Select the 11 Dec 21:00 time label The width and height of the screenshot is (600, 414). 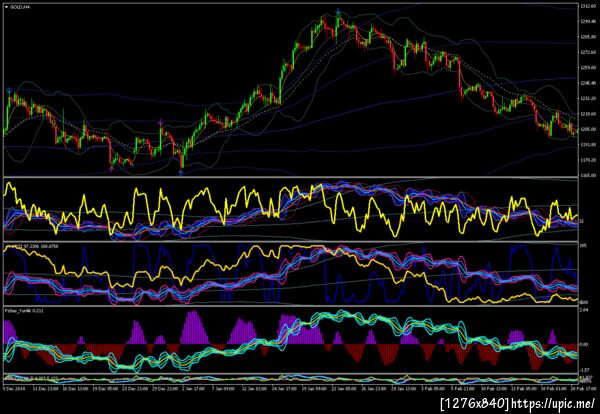pos(48,389)
